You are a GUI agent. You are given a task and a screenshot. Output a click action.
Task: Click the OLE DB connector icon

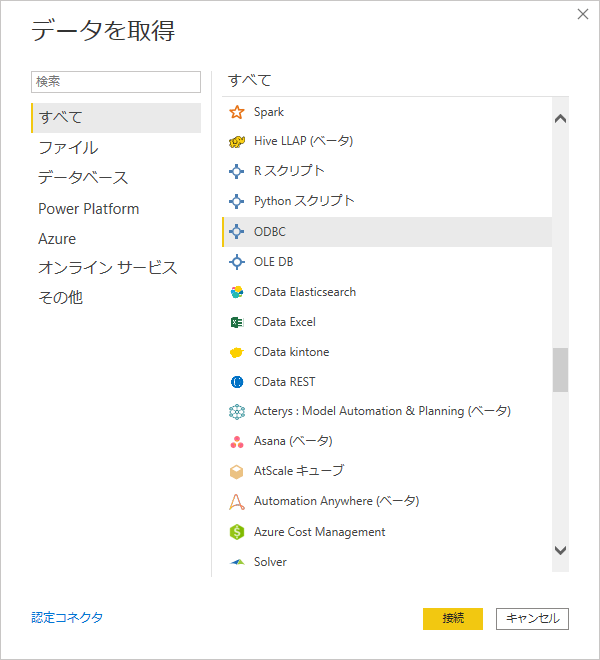coord(237,262)
